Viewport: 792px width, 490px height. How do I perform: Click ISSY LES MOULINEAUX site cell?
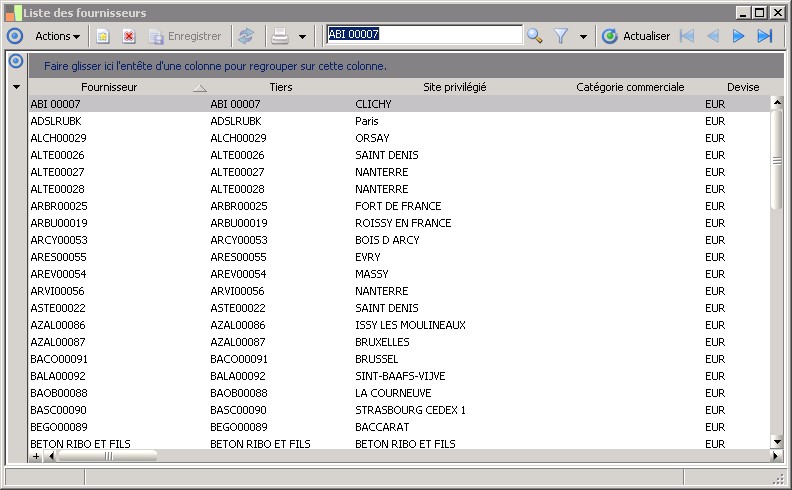point(410,325)
